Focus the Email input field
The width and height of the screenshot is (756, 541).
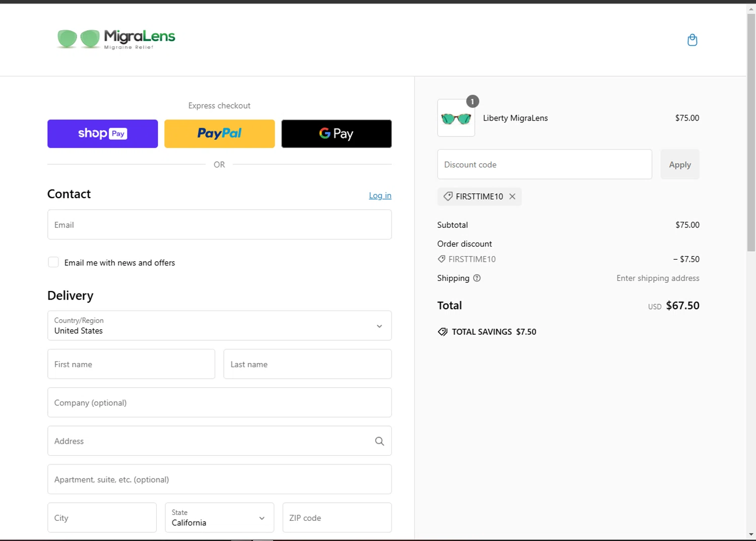click(x=219, y=224)
